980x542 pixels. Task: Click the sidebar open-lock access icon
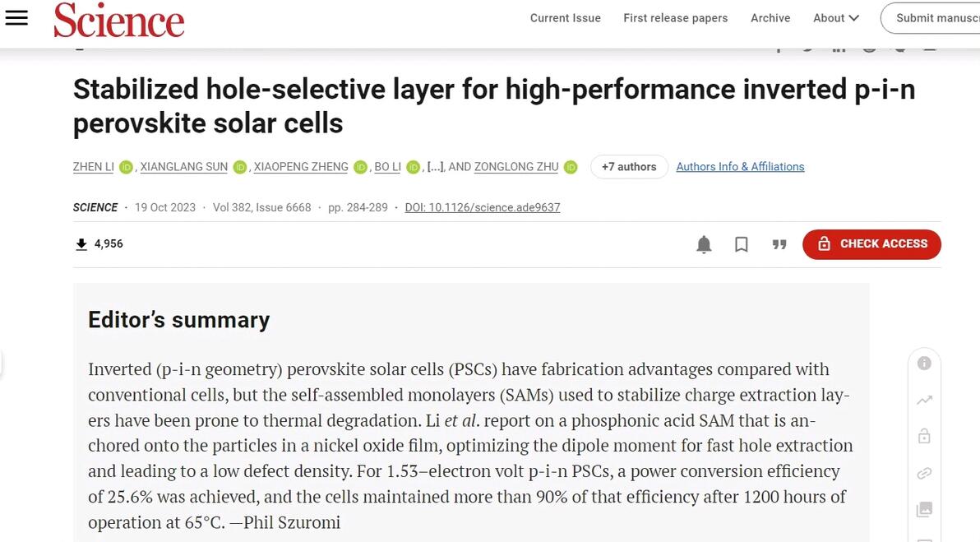(924, 437)
